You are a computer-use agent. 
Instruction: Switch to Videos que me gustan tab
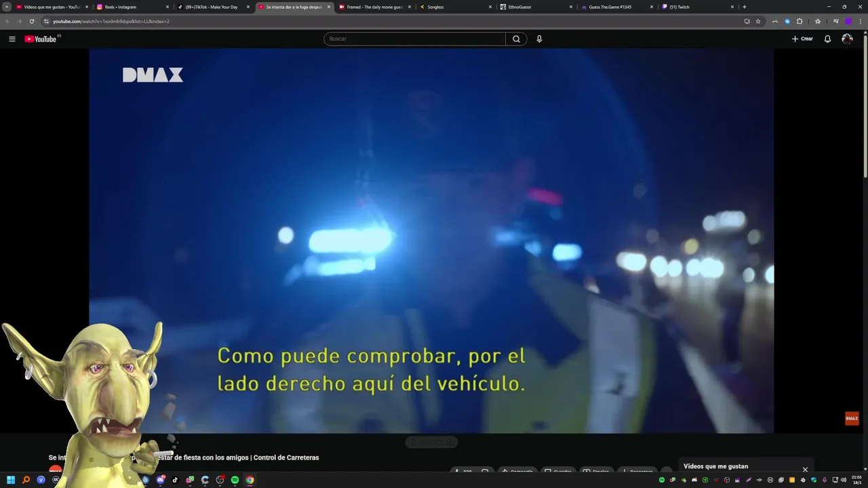pos(52,7)
